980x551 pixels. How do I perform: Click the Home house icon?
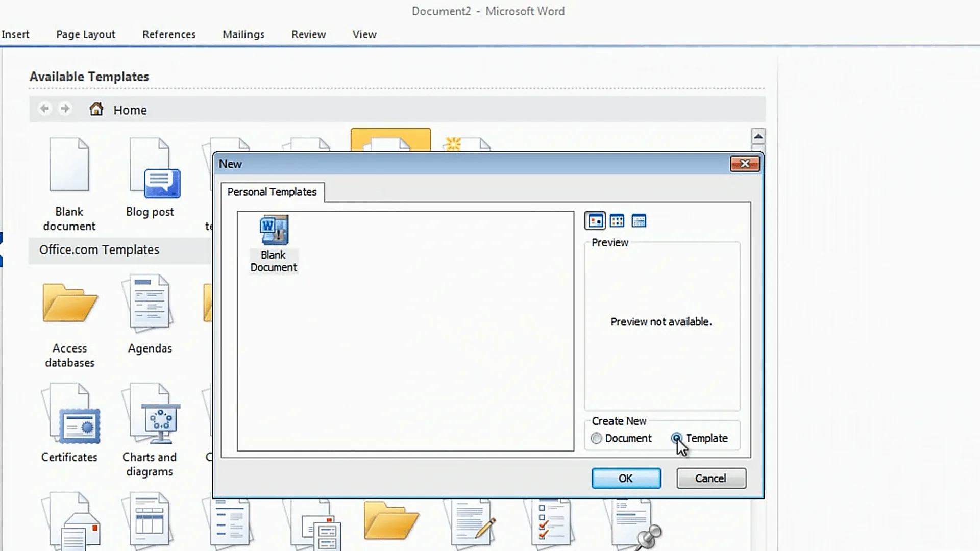tap(96, 109)
